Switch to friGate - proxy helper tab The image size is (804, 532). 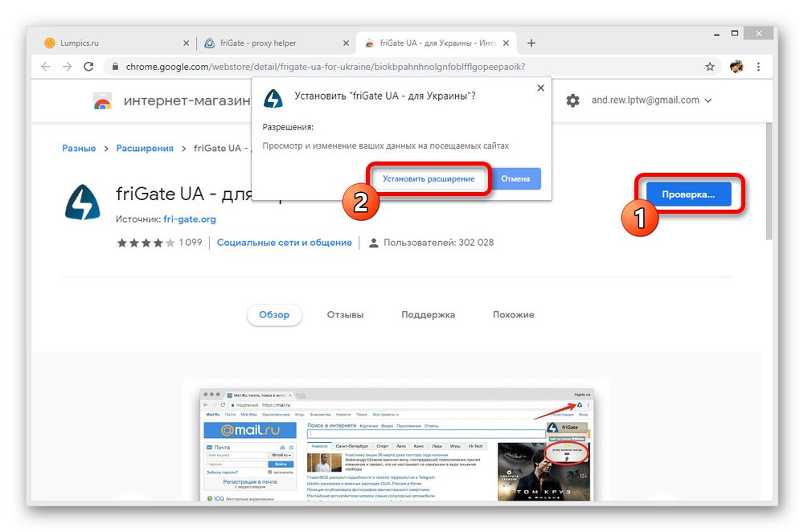[276, 43]
